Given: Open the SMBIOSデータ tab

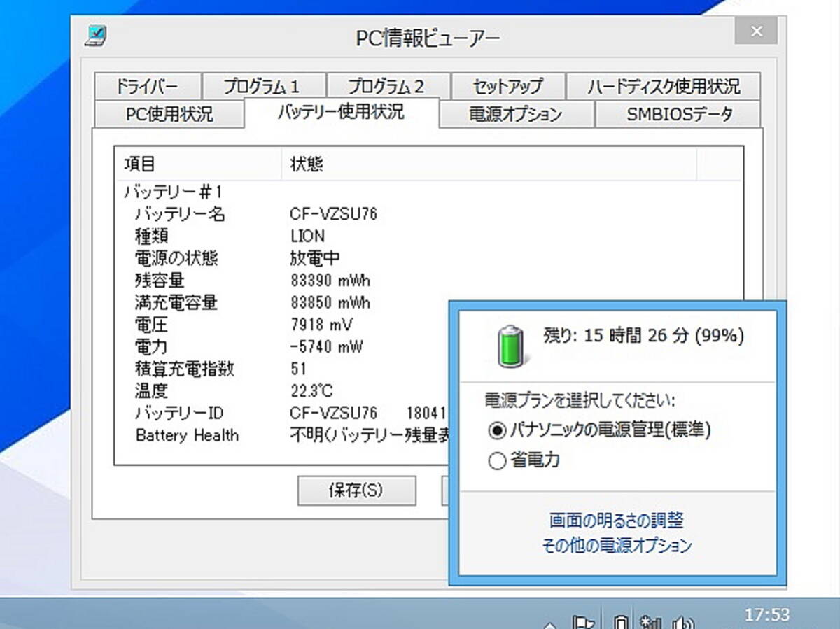Looking at the screenshot, I should coord(679,114).
